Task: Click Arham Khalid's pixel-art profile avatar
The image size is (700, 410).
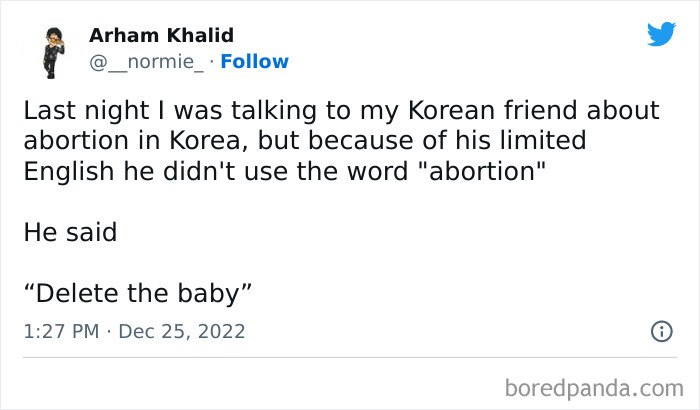Action: pyautogui.click(x=51, y=52)
